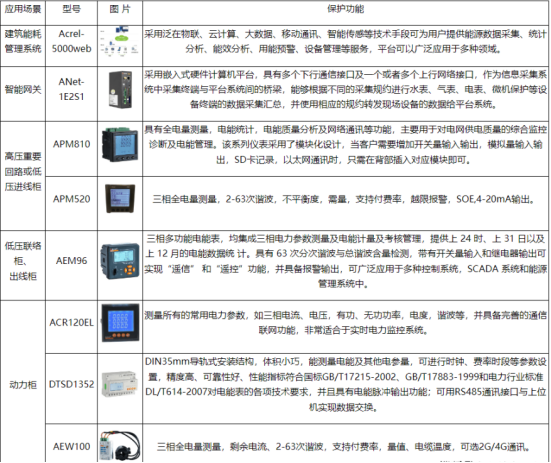Click the AEW100 description mentioning 2G/4G通讯
551x463 pixels.
(x=344, y=446)
